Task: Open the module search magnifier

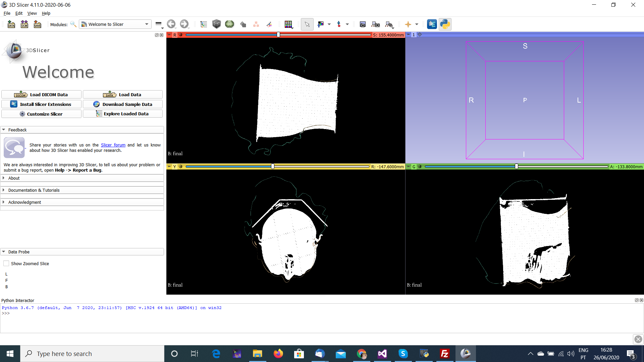Action: [73, 24]
